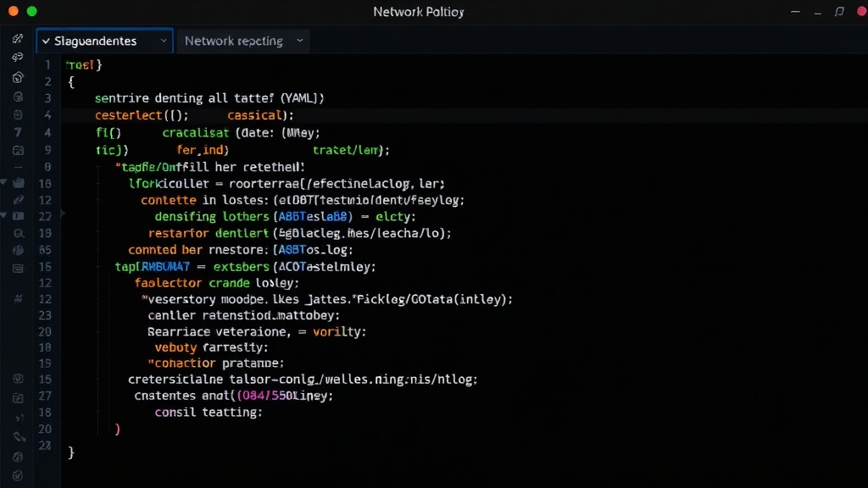This screenshot has height=488, width=868.
Task: Click the pie chart icon beside line 65
Action: pos(19,250)
